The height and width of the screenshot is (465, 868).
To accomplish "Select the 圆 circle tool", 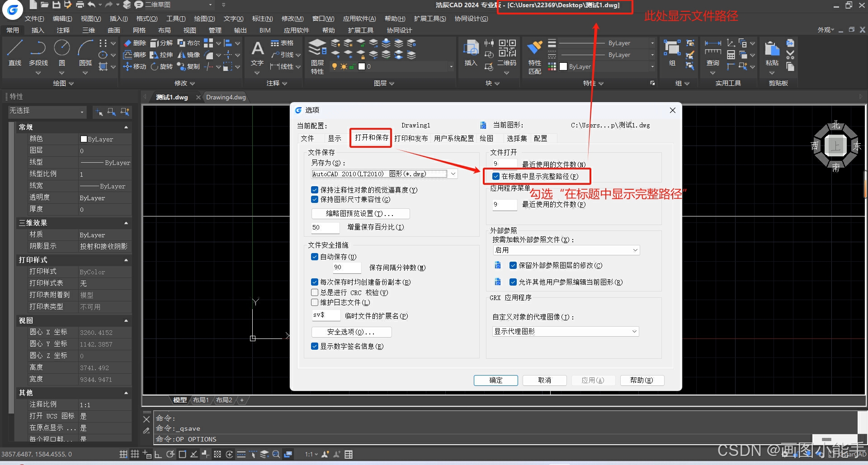I will (x=62, y=53).
